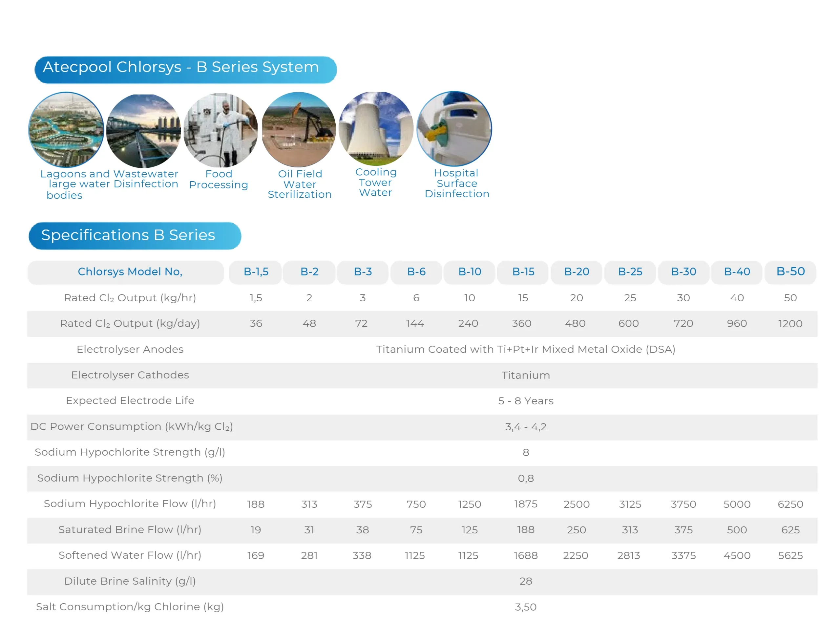
Task: Click Sodium Hypochlorite Flow (l/hr) label
Action: pos(130,504)
